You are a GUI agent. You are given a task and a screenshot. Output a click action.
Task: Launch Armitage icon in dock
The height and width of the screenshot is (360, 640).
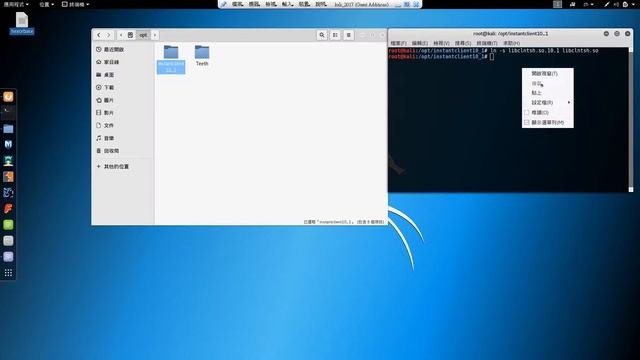tap(8, 161)
